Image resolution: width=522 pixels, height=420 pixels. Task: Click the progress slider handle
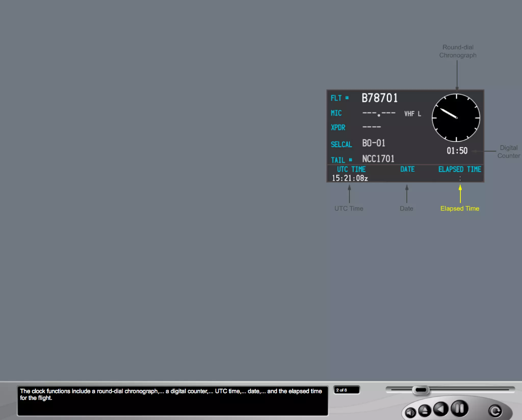coord(421,390)
